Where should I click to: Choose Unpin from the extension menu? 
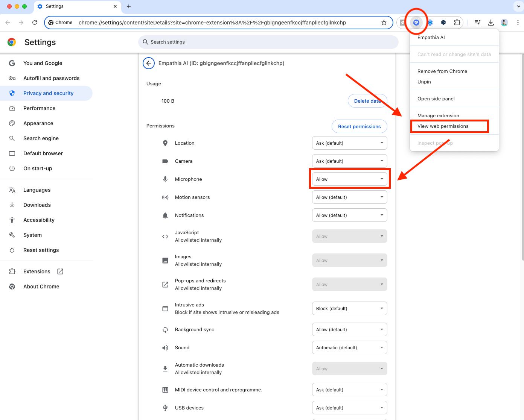[x=454, y=82]
